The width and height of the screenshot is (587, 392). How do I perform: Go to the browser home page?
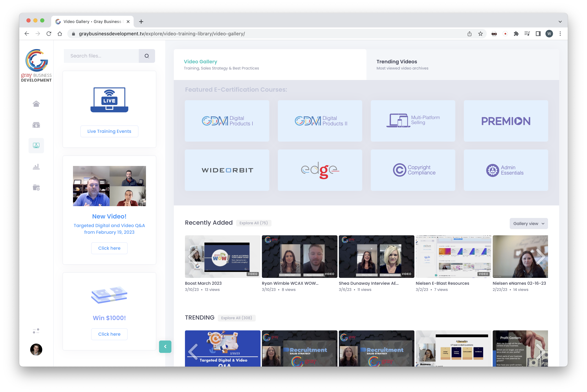point(60,34)
